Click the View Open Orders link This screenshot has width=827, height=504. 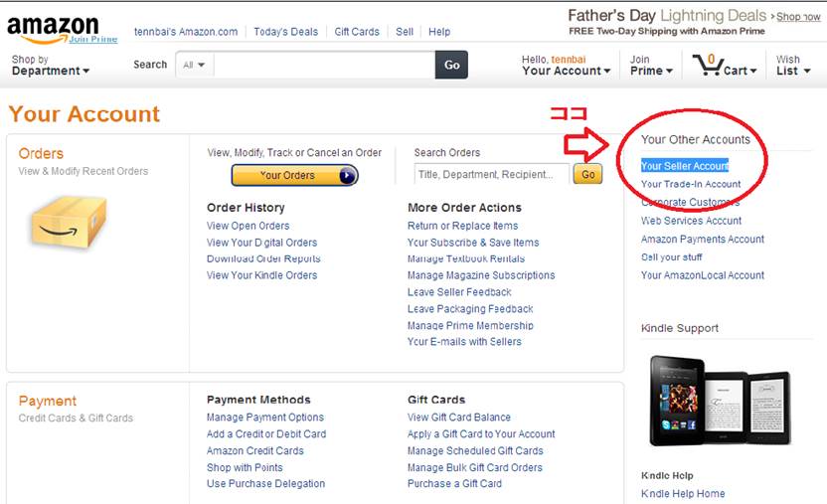[x=248, y=226]
